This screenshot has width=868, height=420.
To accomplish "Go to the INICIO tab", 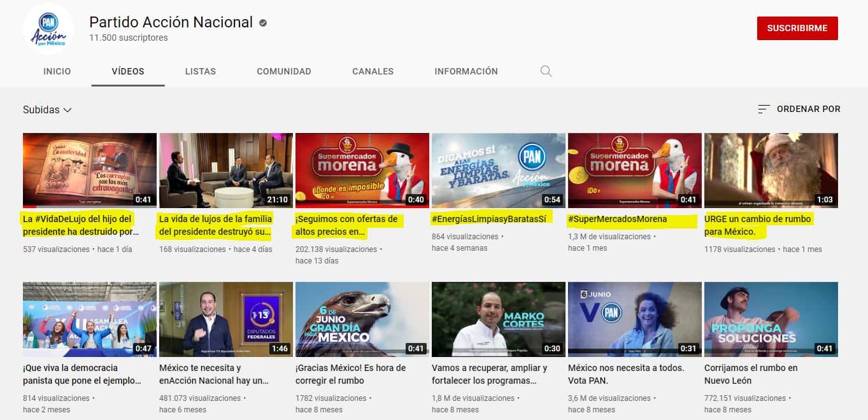I will pyautogui.click(x=57, y=71).
